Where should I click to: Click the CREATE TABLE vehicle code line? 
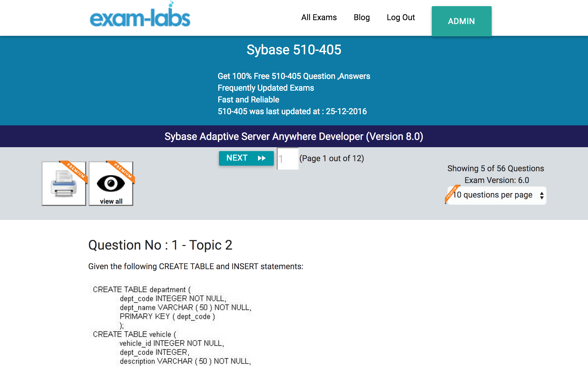(134, 334)
